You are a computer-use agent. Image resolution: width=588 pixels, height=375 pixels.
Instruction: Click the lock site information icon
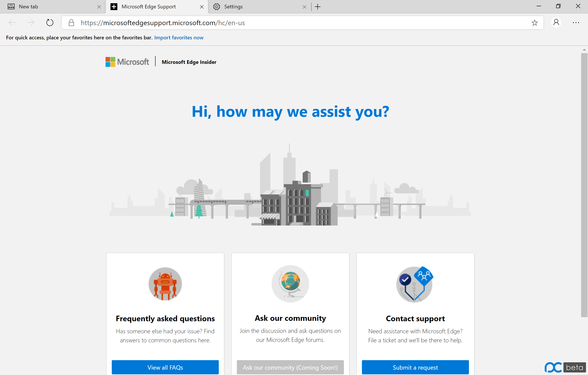[71, 23]
